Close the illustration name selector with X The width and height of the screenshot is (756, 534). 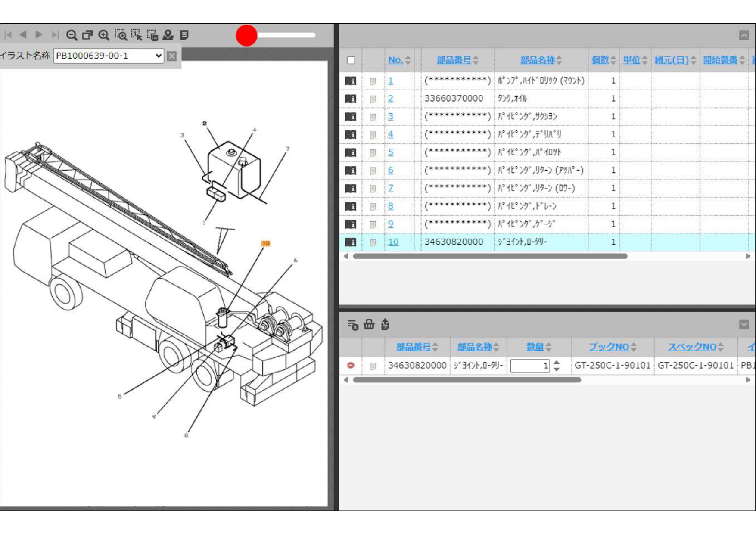172,56
